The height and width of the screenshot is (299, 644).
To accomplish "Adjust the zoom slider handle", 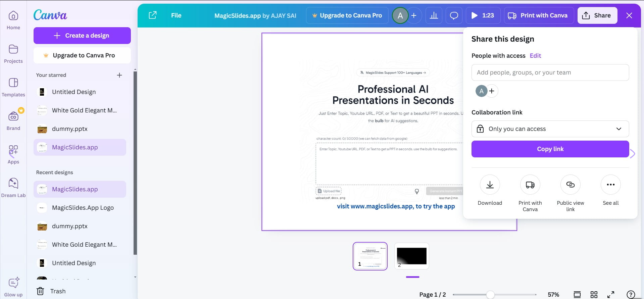I will (490, 295).
